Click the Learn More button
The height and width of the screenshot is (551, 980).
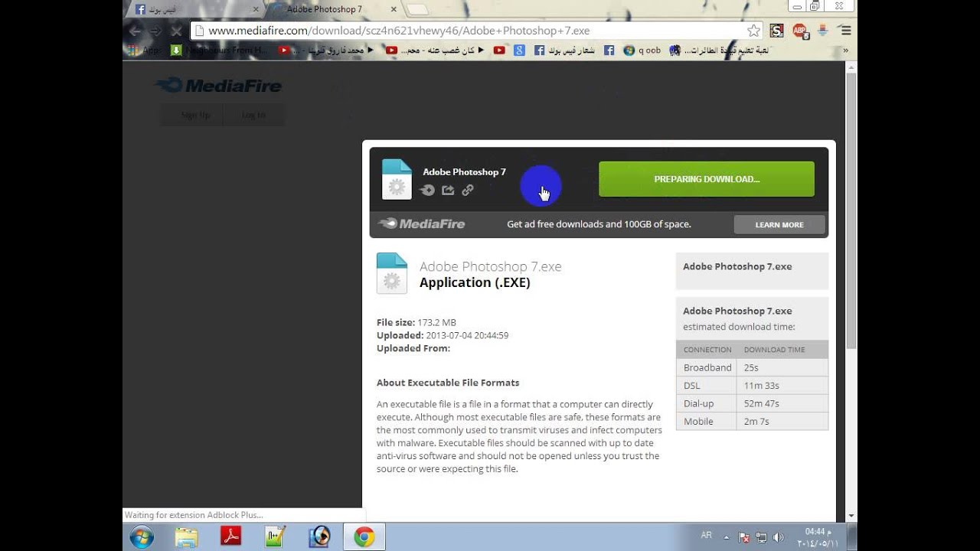pos(779,225)
